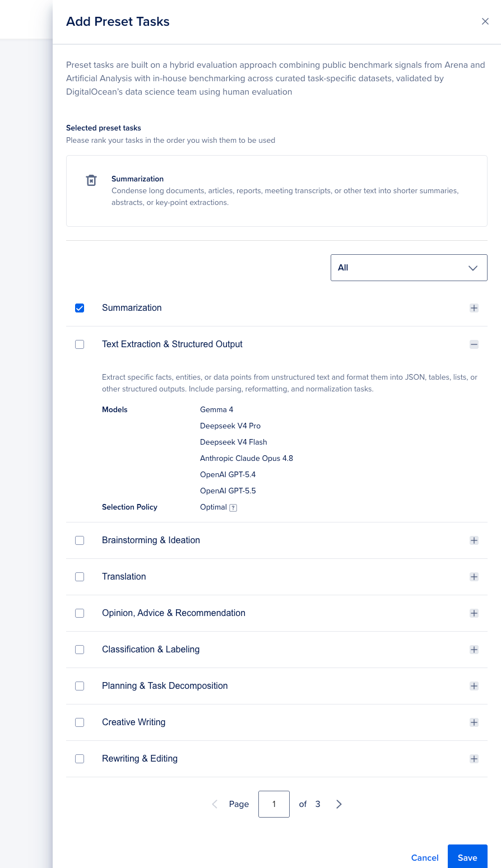Check Text Extraction & Structured Output checkbox

[80, 344]
